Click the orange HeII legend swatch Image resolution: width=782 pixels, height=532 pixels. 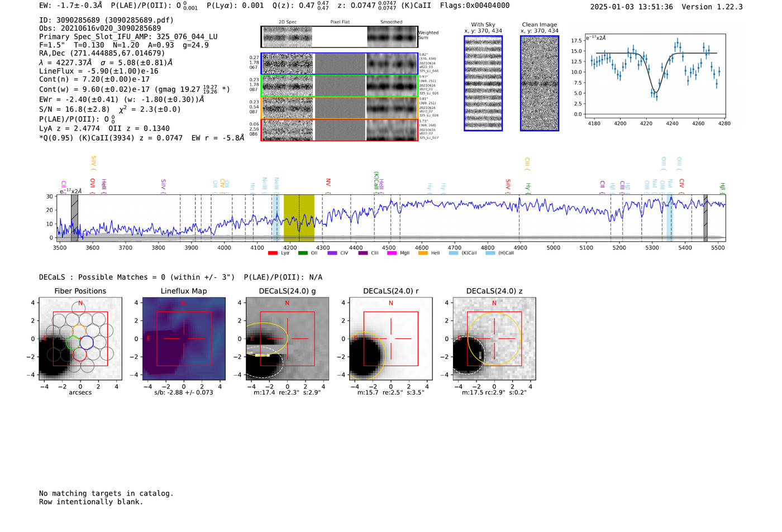point(423,253)
